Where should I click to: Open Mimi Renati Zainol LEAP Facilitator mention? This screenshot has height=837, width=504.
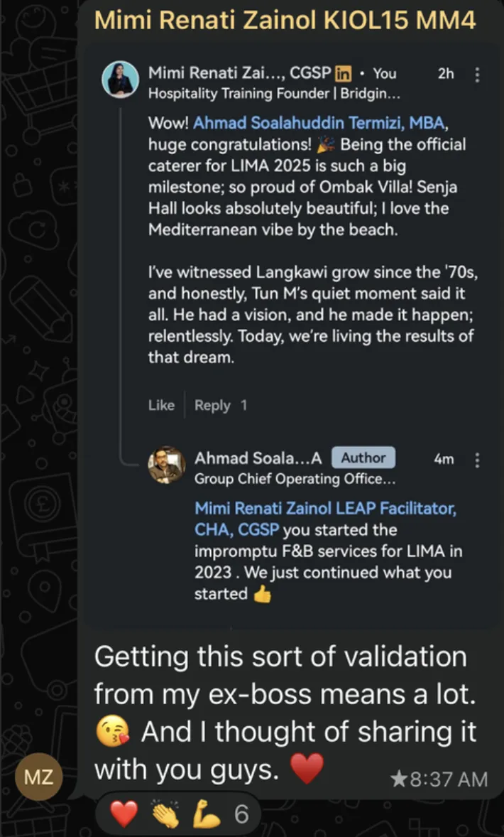tap(325, 509)
